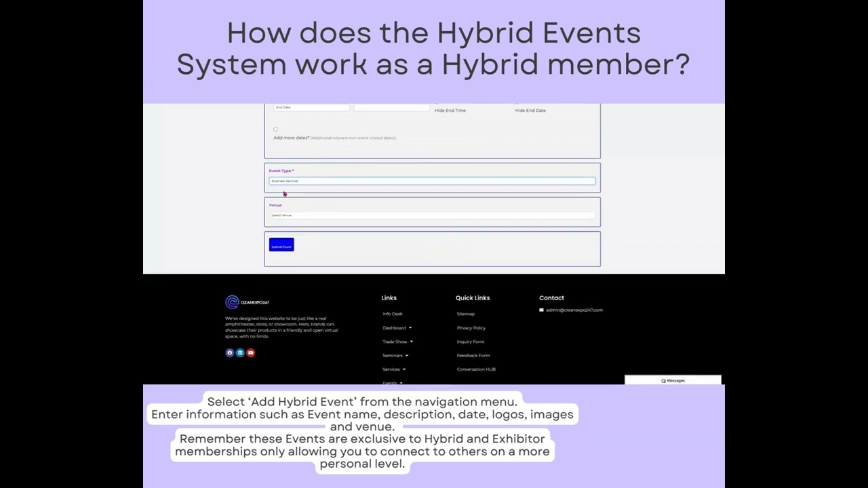This screenshot has width=868, height=488.
Task: Open the Inquiry Form quick link
Action: [471, 342]
